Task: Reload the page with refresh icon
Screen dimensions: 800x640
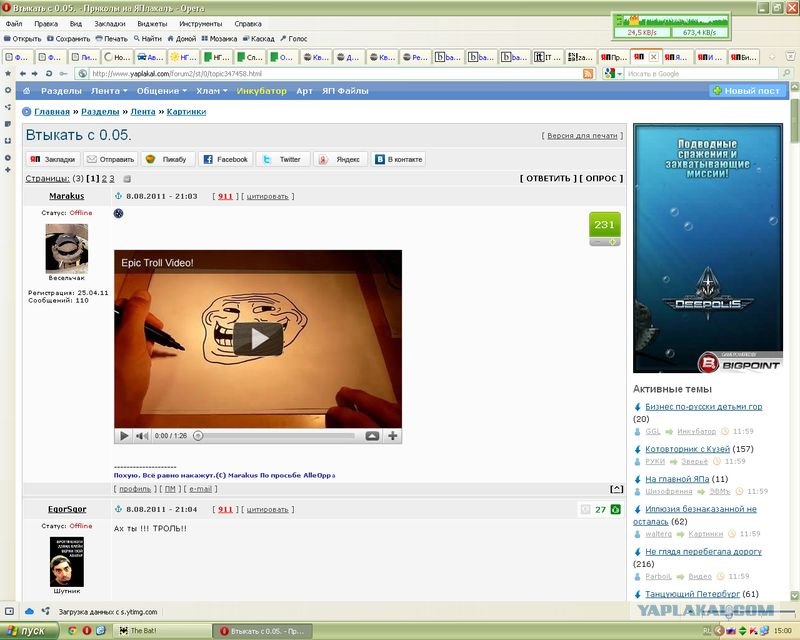Action: (49, 73)
